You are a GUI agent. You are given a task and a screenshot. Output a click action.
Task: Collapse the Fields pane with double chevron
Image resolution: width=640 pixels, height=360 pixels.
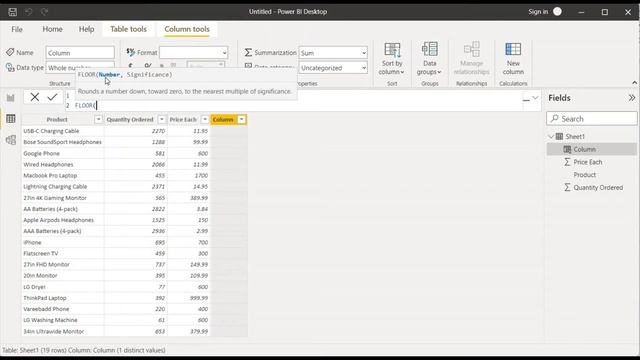pos(632,98)
